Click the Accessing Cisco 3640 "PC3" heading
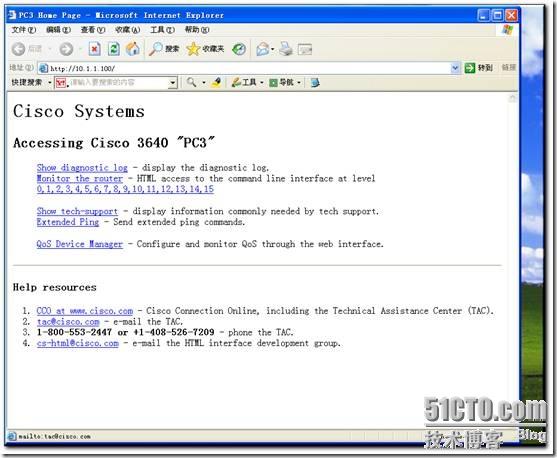This screenshot has height=458, width=557. tap(114, 143)
